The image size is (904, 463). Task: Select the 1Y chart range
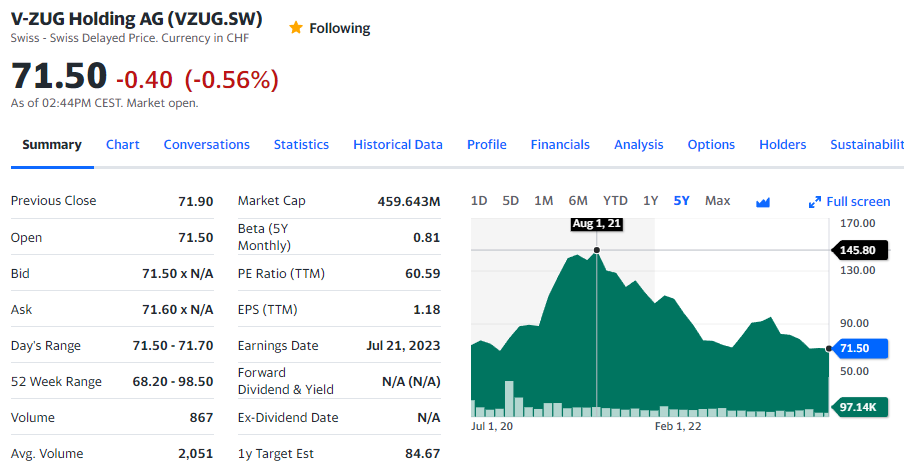point(650,201)
